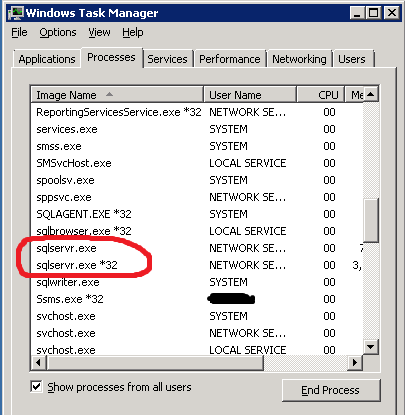Select the SMSvcHost.exe process

197,163
